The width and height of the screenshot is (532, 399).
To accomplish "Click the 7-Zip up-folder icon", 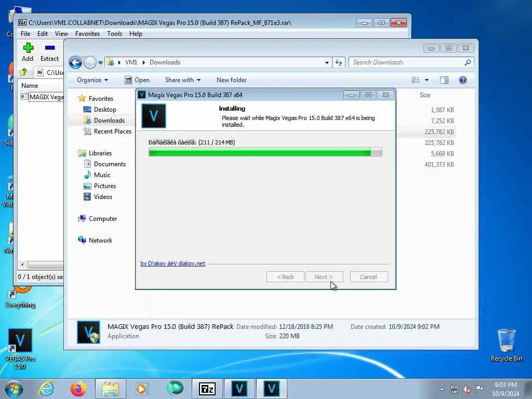I will click(24, 72).
